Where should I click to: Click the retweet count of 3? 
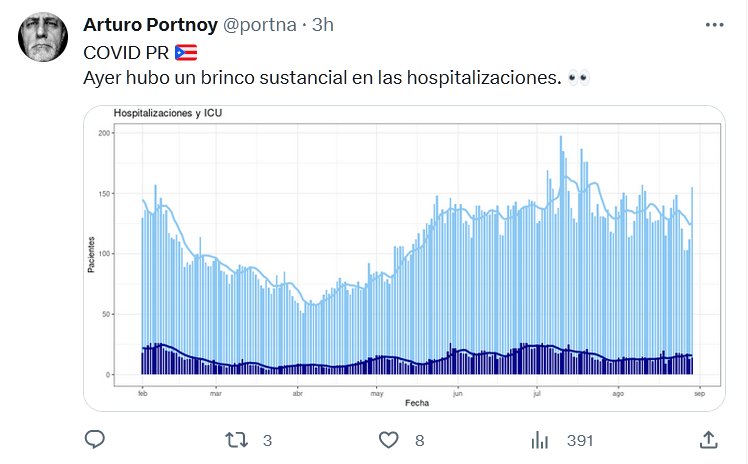(x=267, y=440)
